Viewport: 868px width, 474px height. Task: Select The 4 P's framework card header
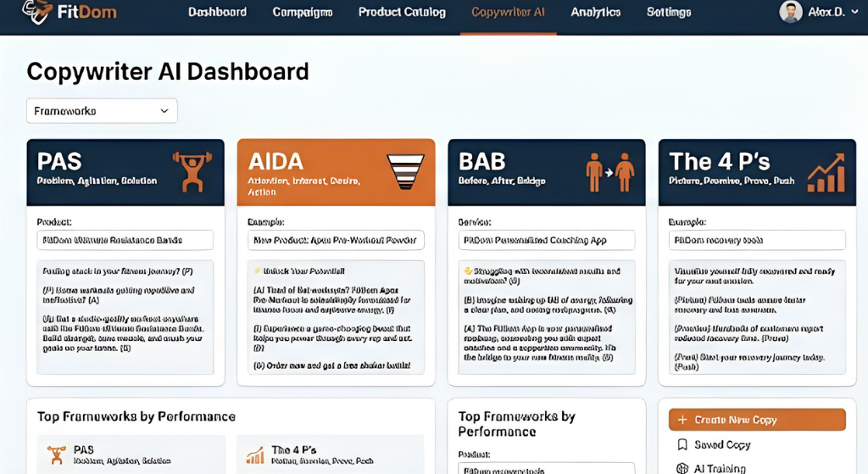757,172
